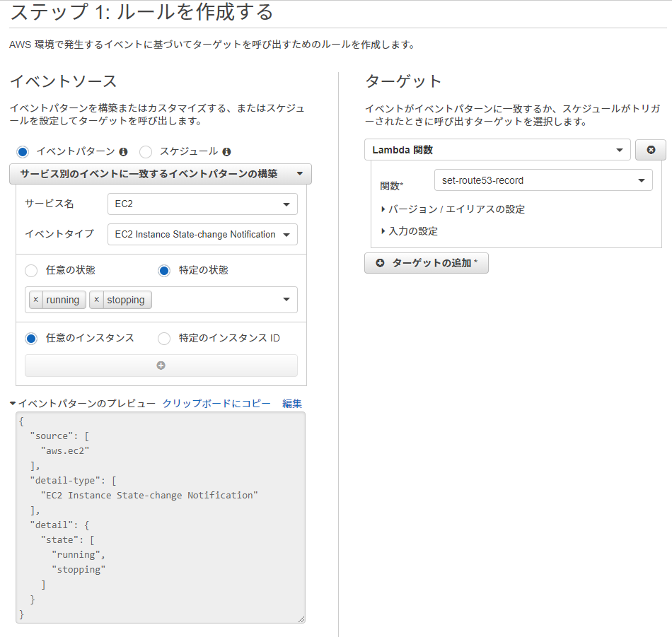Screen dimensions: 672x637
Task: Select the スケジュール radio button
Action: click(x=146, y=151)
